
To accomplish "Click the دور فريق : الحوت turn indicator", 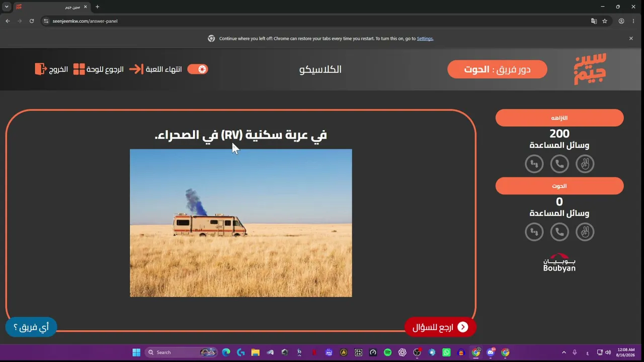I will [497, 69].
